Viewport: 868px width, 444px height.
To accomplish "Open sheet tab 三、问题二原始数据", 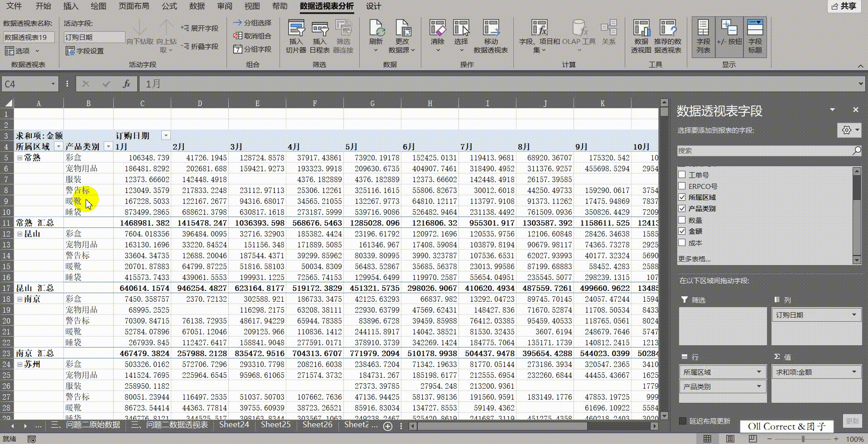I will click(86, 425).
